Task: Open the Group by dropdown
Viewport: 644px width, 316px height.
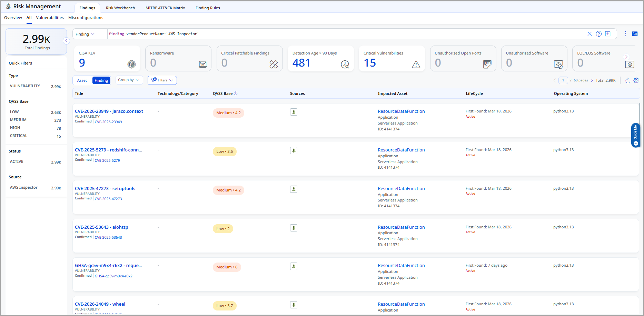Action: [x=129, y=80]
